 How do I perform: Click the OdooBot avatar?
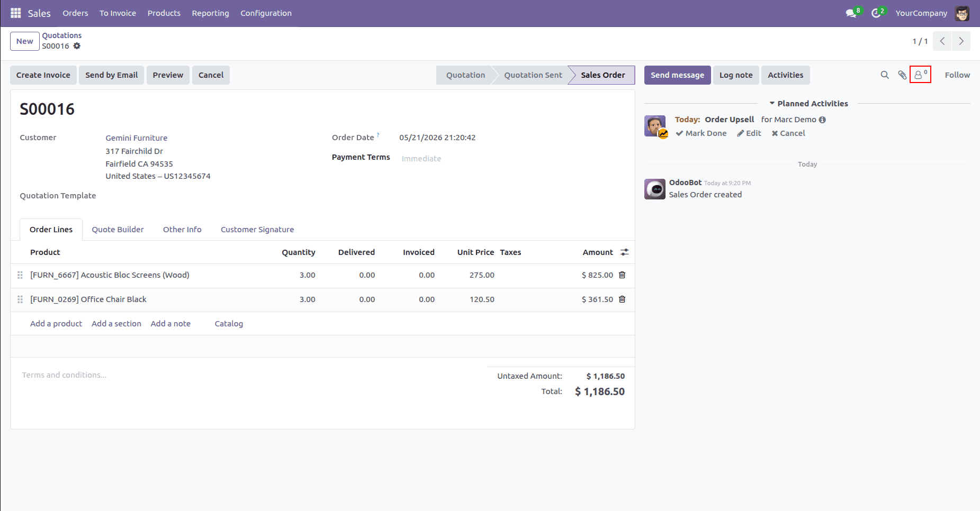(x=654, y=189)
